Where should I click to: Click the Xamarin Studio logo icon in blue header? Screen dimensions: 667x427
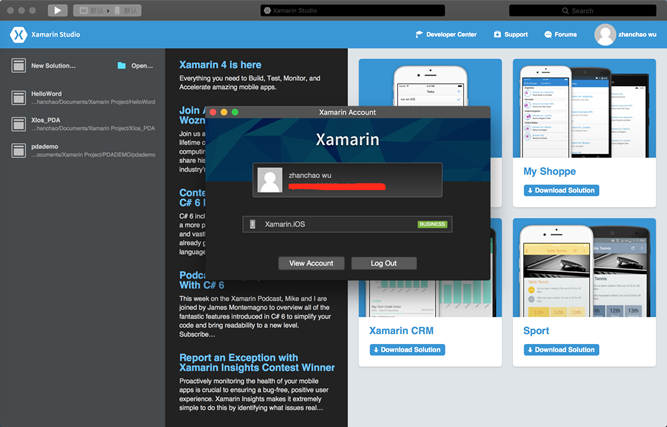point(19,35)
